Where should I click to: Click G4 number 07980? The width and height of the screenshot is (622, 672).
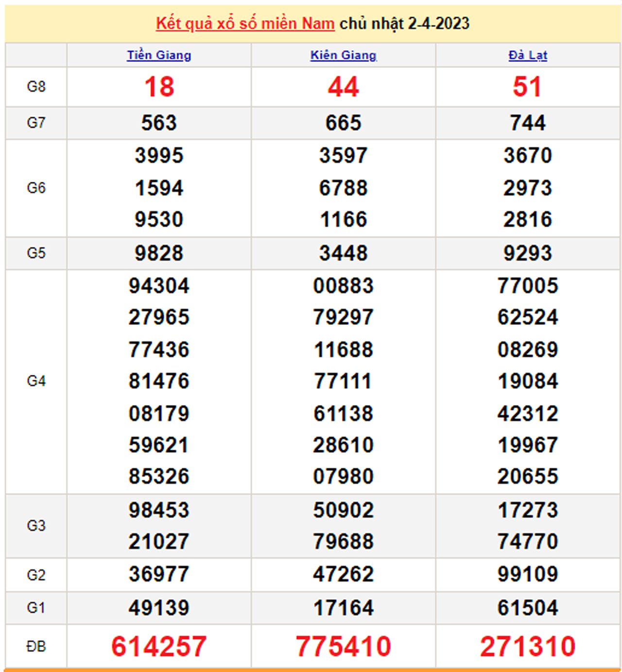point(344,477)
